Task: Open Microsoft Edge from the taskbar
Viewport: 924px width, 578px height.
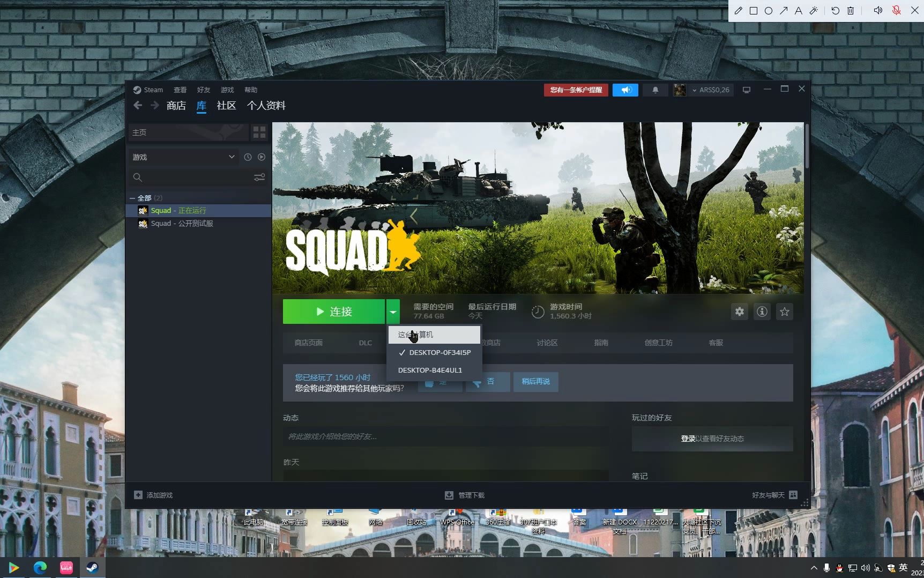Action: pos(40,567)
